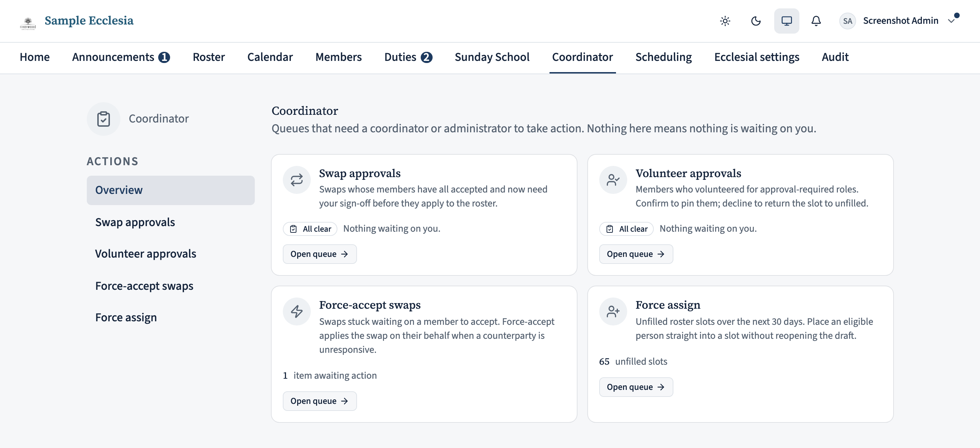Open queue for Volunteer approvals
This screenshot has width=980, height=448.
click(x=636, y=254)
